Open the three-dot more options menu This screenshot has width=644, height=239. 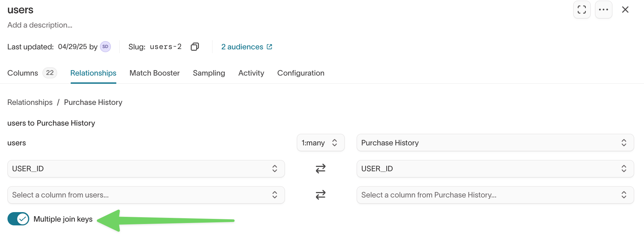pos(603,10)
